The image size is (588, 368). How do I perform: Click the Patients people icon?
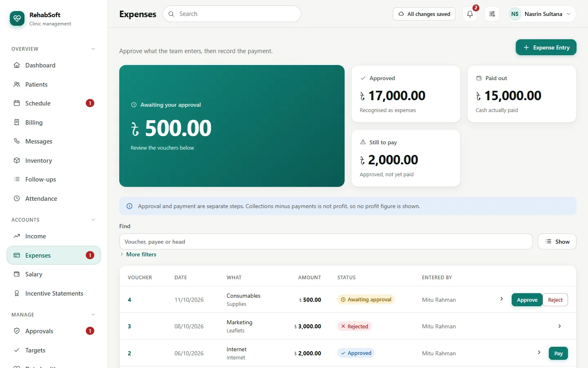click(17, 84)
